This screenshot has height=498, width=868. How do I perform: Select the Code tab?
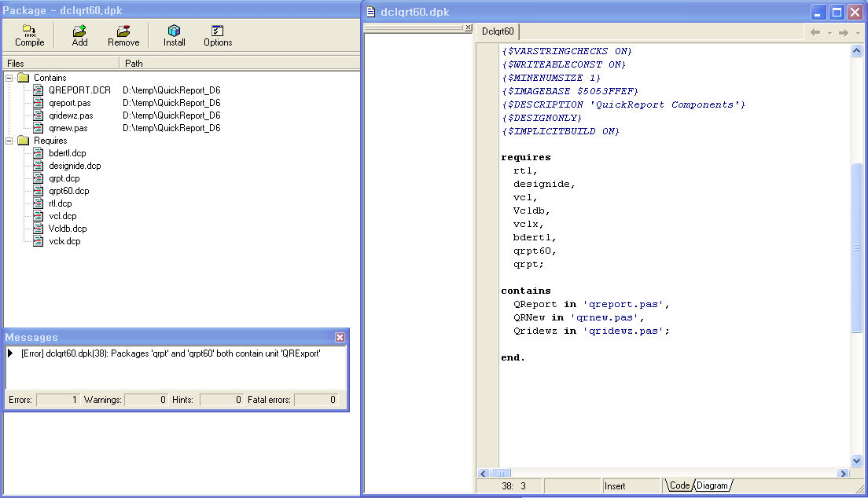point(679,486)
